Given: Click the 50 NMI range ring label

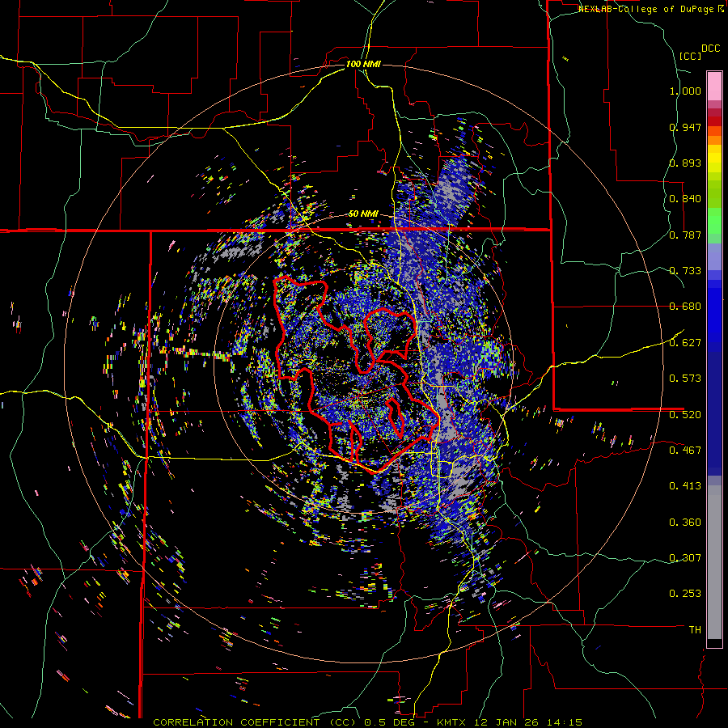Looking at the screenshot, I should [363, 214].
